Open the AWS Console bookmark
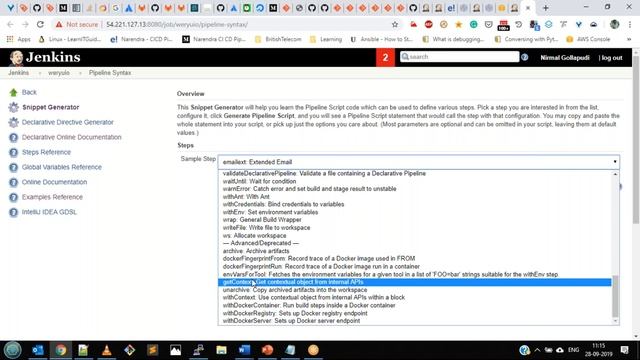 click(588, 39)
